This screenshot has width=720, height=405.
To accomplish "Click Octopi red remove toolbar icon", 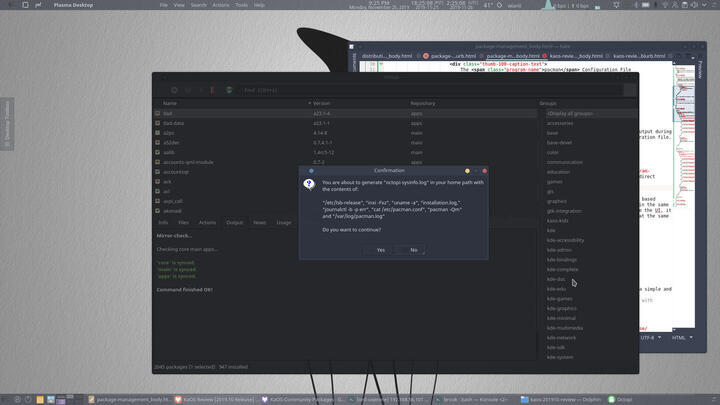I will tap(212, 90).
